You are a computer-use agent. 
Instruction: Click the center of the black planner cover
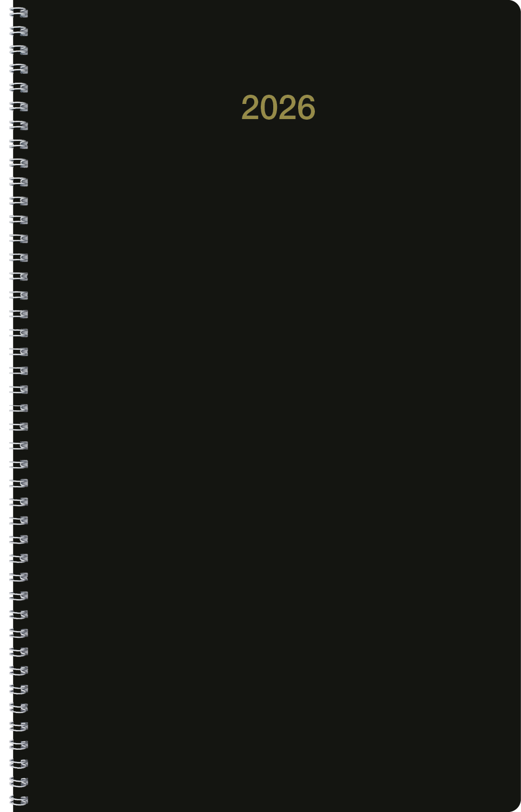(267, 406)
